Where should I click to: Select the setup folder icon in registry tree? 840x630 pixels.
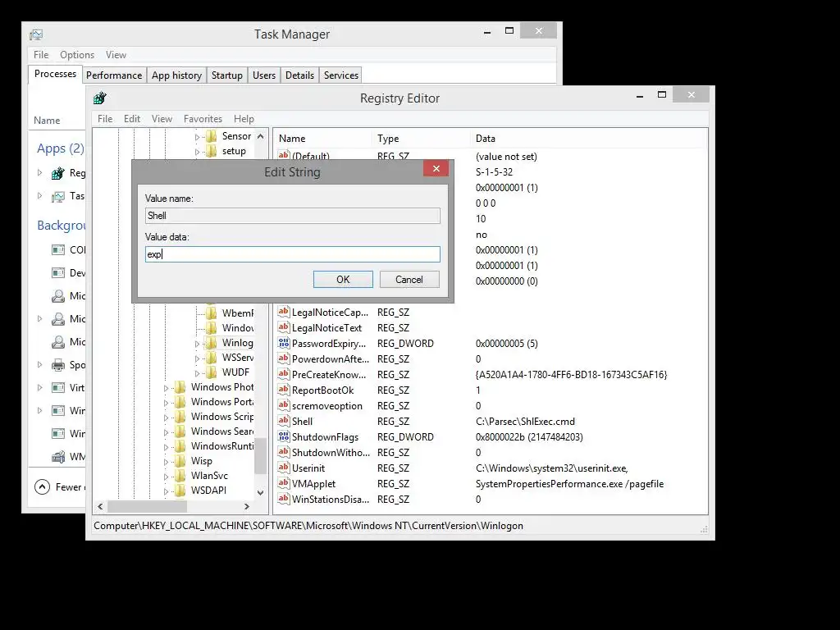click(x=212, y=151)
